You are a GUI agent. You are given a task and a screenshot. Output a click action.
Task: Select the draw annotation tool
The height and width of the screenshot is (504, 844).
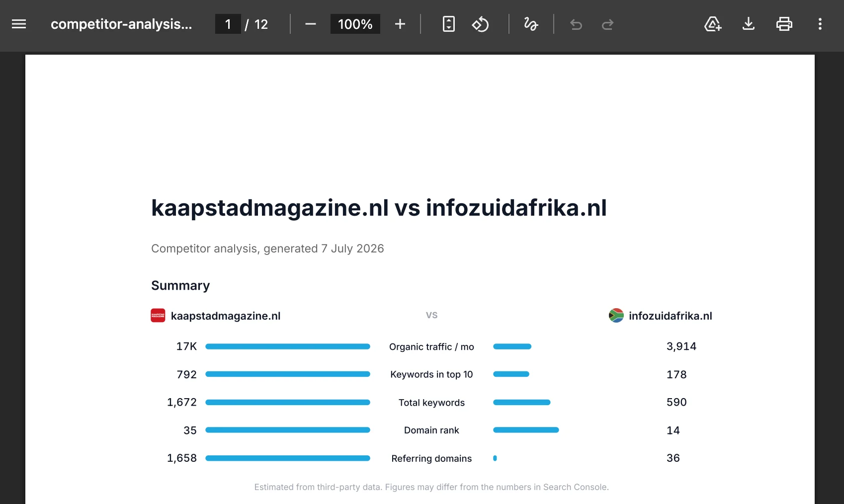coord(531,24)
